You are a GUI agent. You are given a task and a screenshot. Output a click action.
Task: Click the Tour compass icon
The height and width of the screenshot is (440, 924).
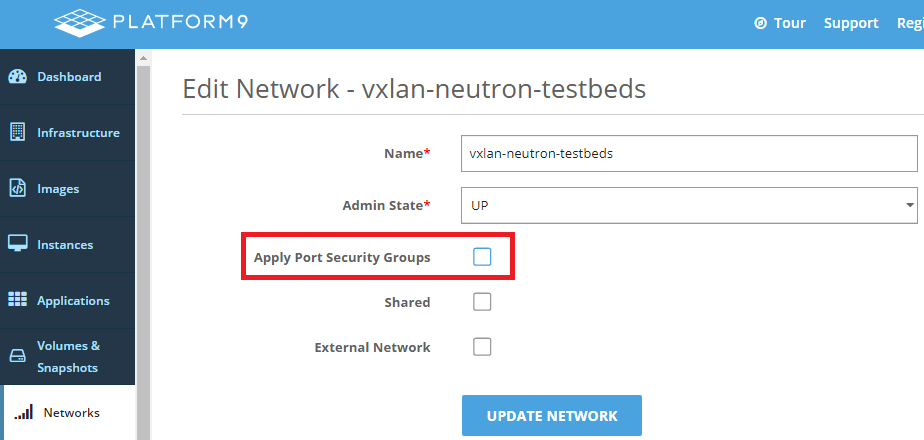point(761,23)
